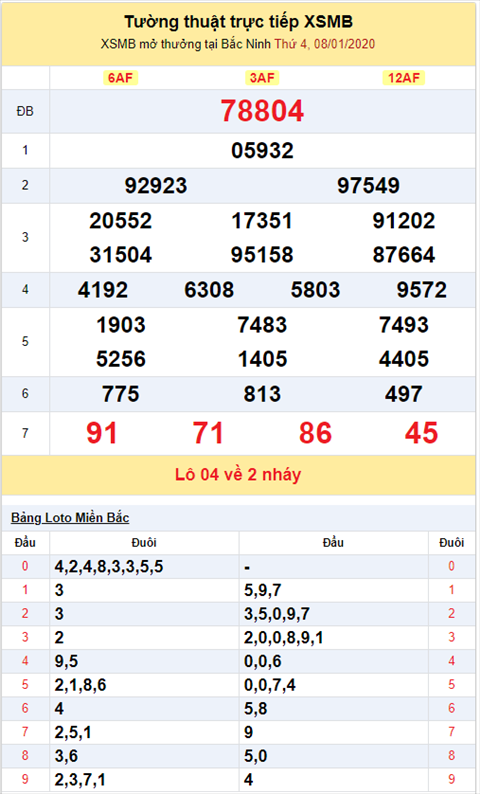The width and height of the screenshot is (480, 794).
Task: Choose fifth prize number 4405
Action: pyautogui.click(x=404, y=360)
